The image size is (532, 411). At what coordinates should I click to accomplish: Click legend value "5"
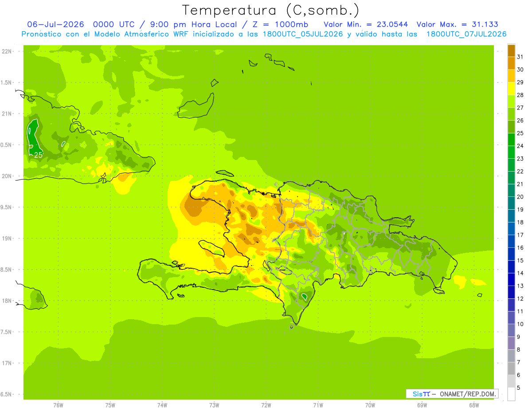pos(518,388)
